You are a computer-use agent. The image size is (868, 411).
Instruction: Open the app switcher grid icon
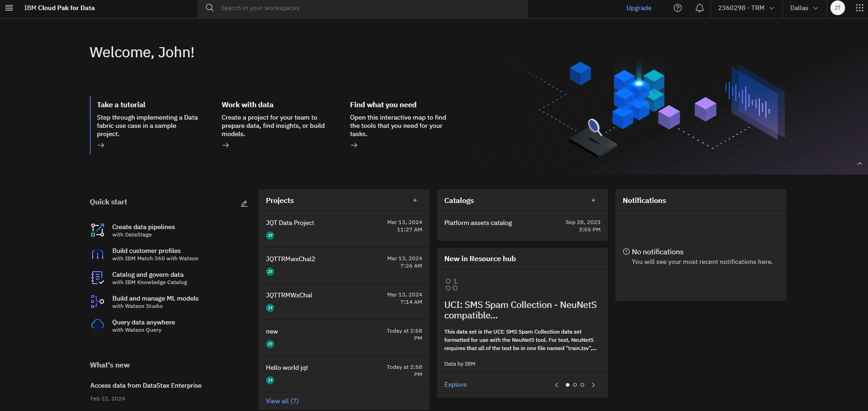(859, 8)
